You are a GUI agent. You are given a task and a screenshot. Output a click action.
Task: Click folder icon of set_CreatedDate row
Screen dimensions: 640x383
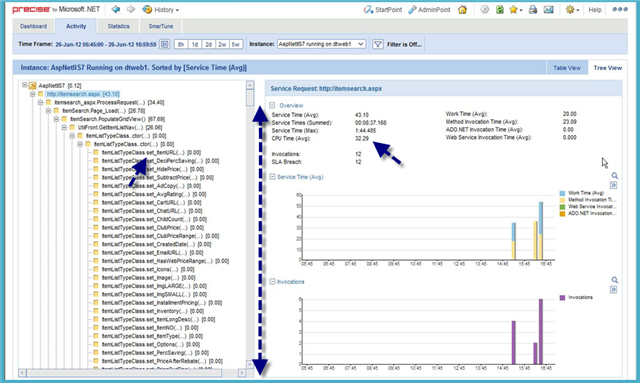(x=96, y=244)
